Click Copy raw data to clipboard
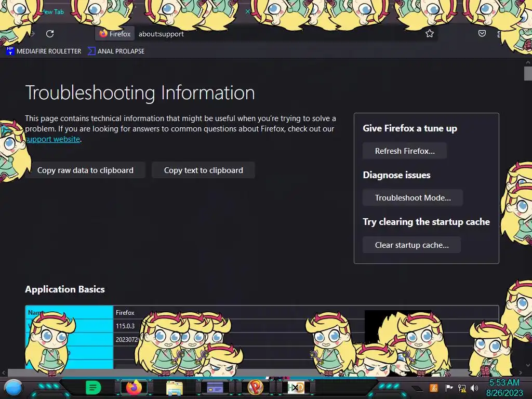Screen dimensions: 532x399 tap(85, 170)
